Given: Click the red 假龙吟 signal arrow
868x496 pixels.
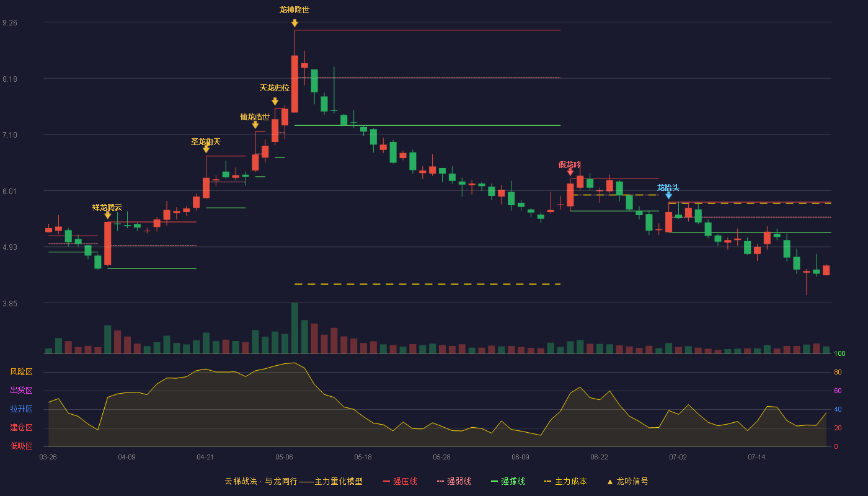Looking at the screenshot, I should [x=570, y=172].
